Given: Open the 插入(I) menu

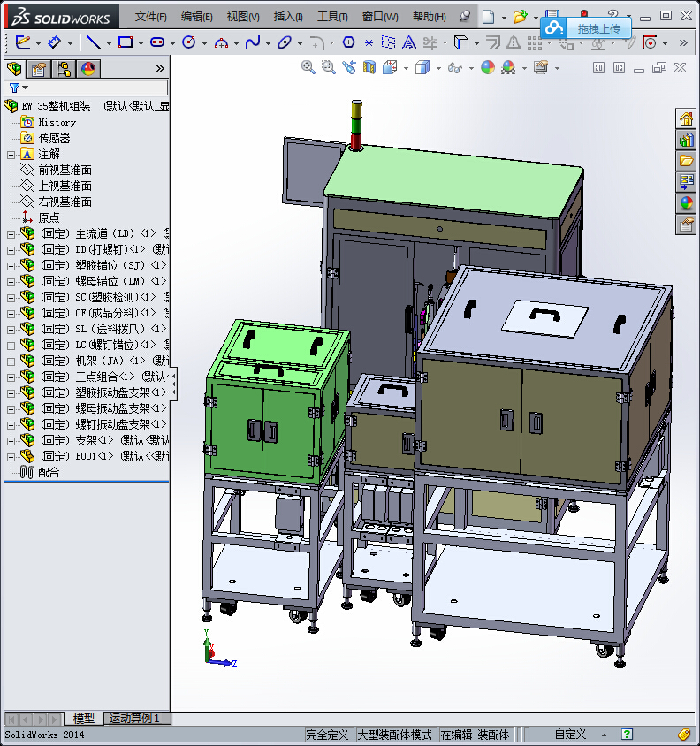Looking at the screenshot, I should [x=288, y=17].
